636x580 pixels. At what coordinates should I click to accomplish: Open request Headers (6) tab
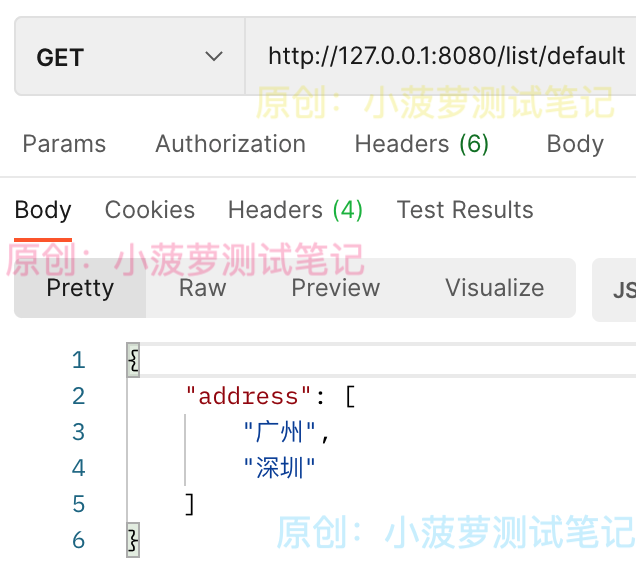(421, 144)
